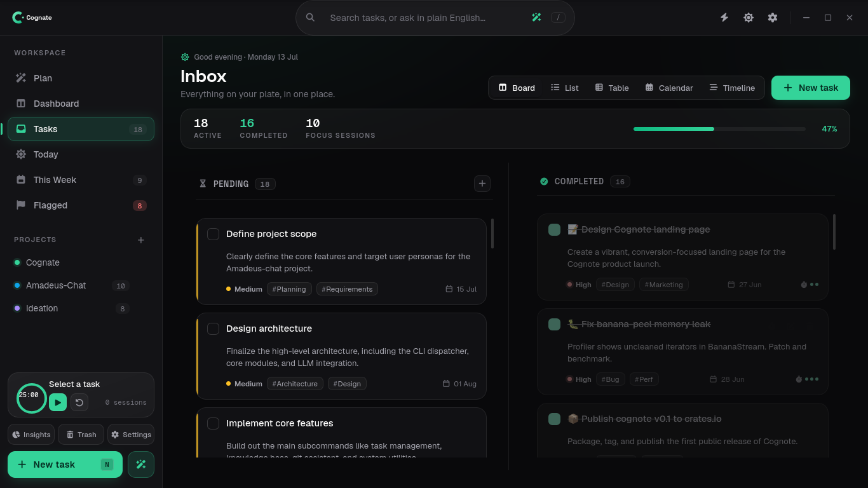Click the AI wand button beside New task
Image resolution: width=868 pixels, height=488 pixels.
141,464
